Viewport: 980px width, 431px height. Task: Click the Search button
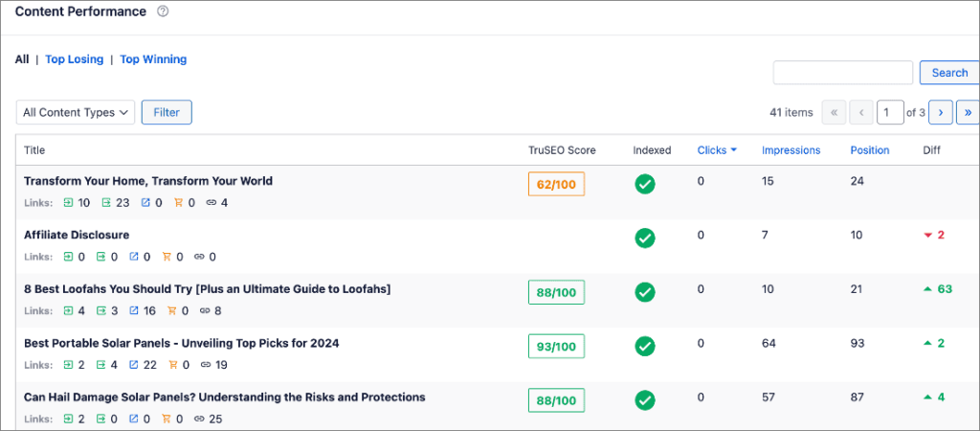pyautogui.click(x=949, y=73)
